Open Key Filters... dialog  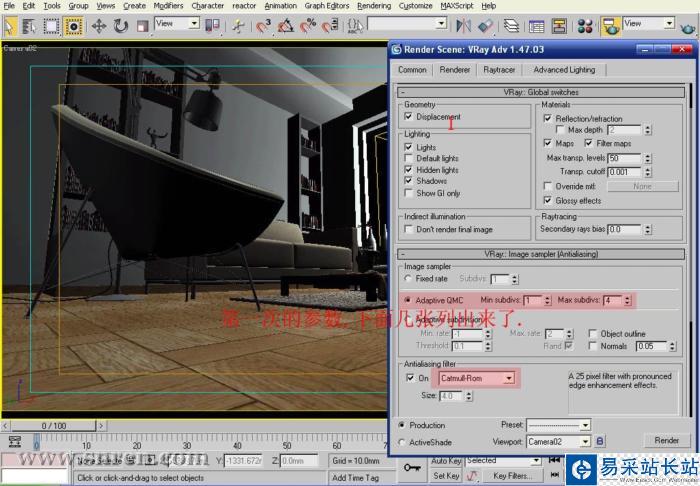point(512,476)
